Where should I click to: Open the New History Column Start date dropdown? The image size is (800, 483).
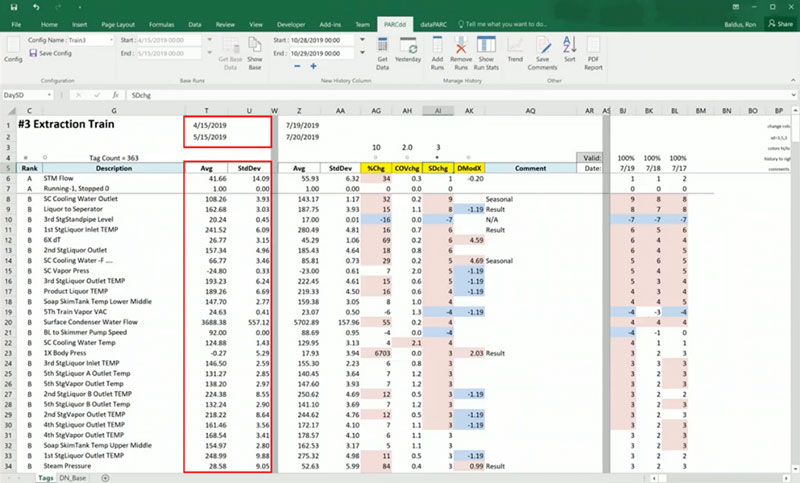(x=362, y=40)
